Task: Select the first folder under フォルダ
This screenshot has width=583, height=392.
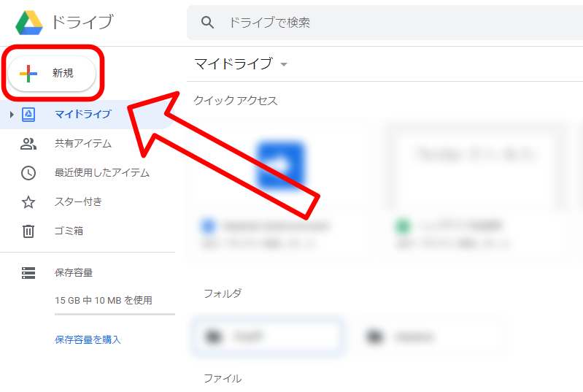Action: coord(266,337)
